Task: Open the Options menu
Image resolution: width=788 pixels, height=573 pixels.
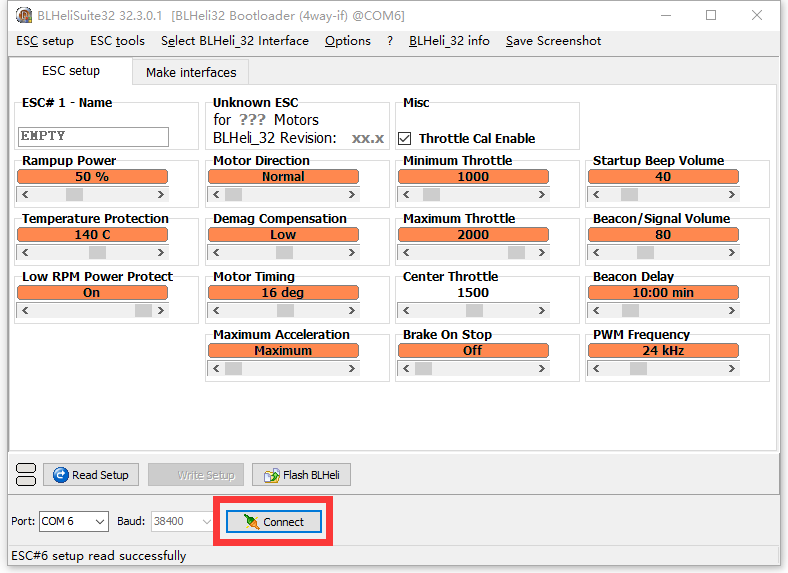Action: coord(347,41)
